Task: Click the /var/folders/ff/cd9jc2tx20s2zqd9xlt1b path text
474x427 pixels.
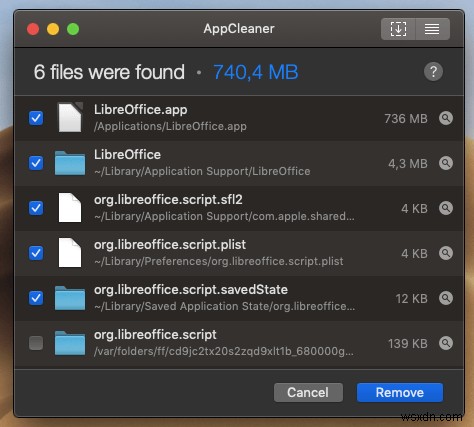Action: point(224,351)
